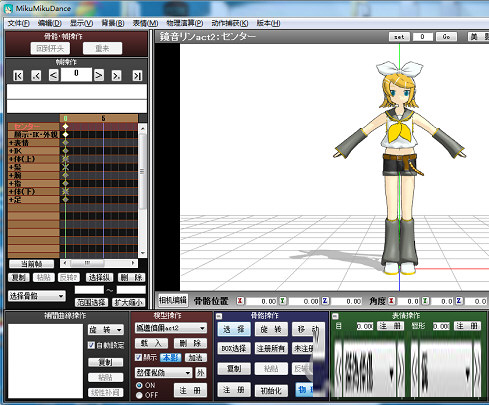Screen dimensions: 489x405
Task: Open the 旋转 interpolation curve dropdown
Action: (106, 330)
